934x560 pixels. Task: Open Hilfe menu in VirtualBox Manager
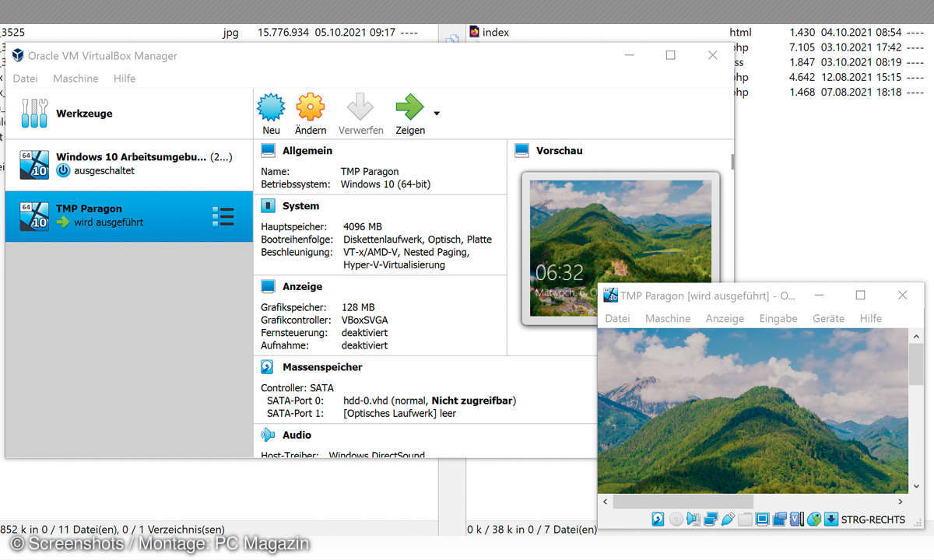(125, 79)
